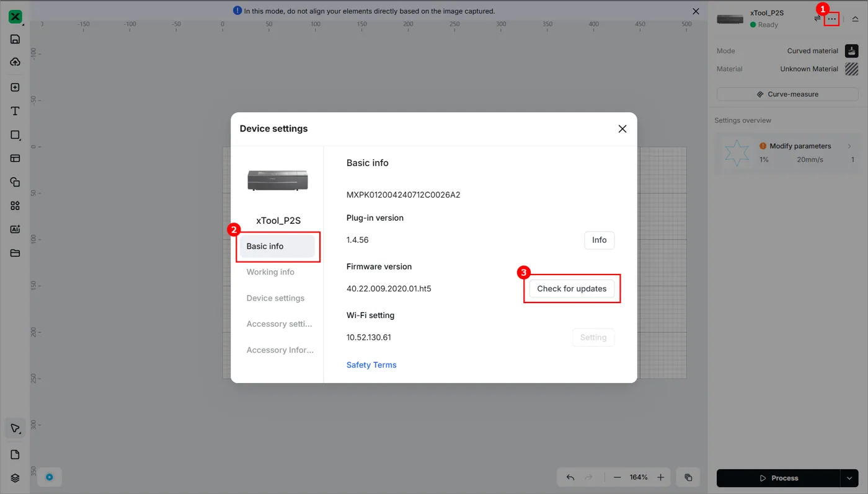Click the Ready status label
The image size is (868, 494).
point(768,25)
